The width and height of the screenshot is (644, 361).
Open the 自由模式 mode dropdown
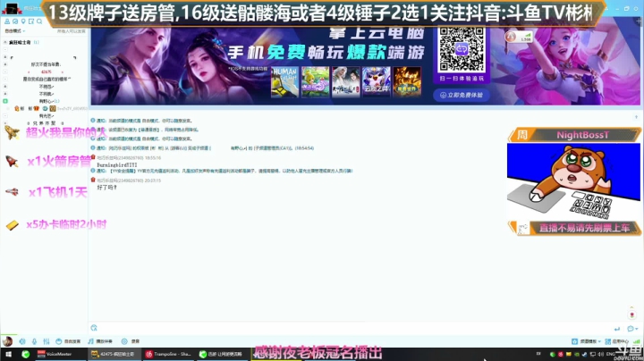pos(15,31)
